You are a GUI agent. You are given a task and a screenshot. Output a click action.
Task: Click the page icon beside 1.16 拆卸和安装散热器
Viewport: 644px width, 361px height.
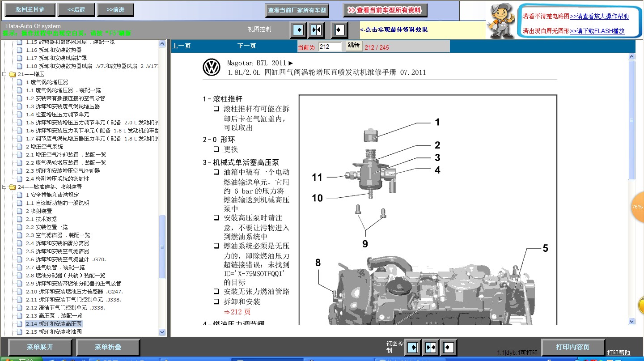tap(19, 50)
